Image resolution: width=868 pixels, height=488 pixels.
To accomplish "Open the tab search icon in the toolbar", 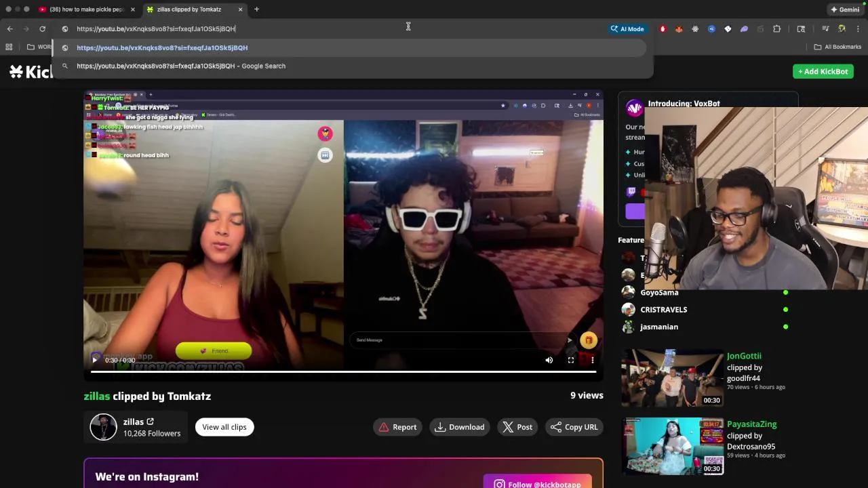I will point(801,29).
